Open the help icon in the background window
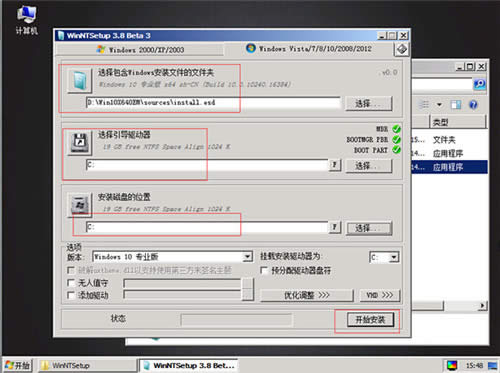Image resolution: width=500 pixels, height=373 pixels. tap(473, 105)
